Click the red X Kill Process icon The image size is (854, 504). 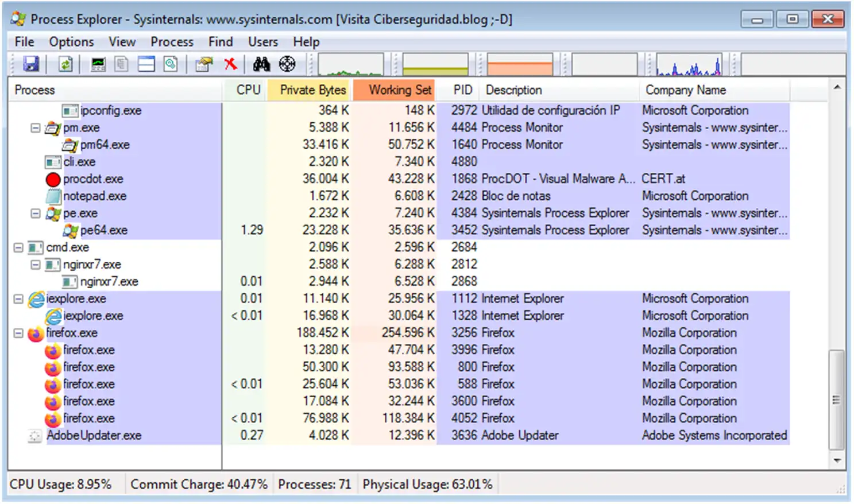(x=230, y=64)
